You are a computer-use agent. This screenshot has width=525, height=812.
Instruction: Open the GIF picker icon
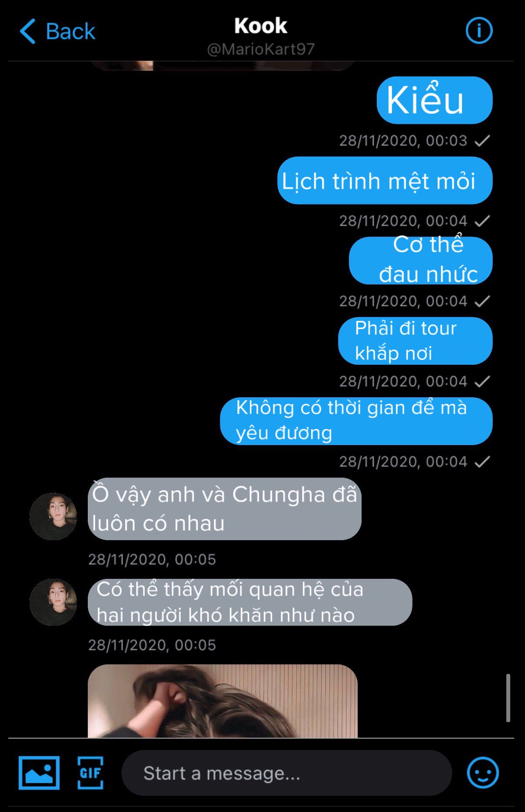click(90, 773)
